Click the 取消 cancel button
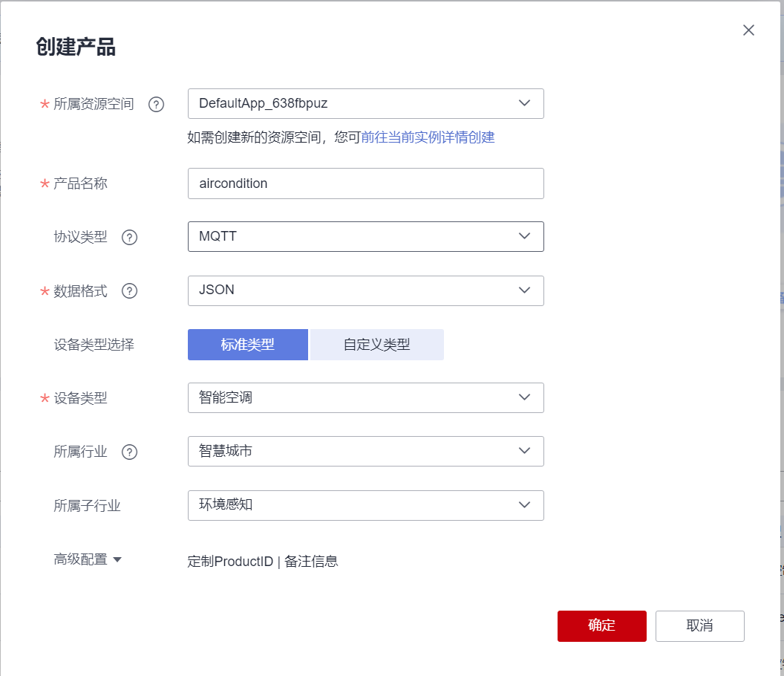Viewport: 784px width, 676px height. point(699,625)
